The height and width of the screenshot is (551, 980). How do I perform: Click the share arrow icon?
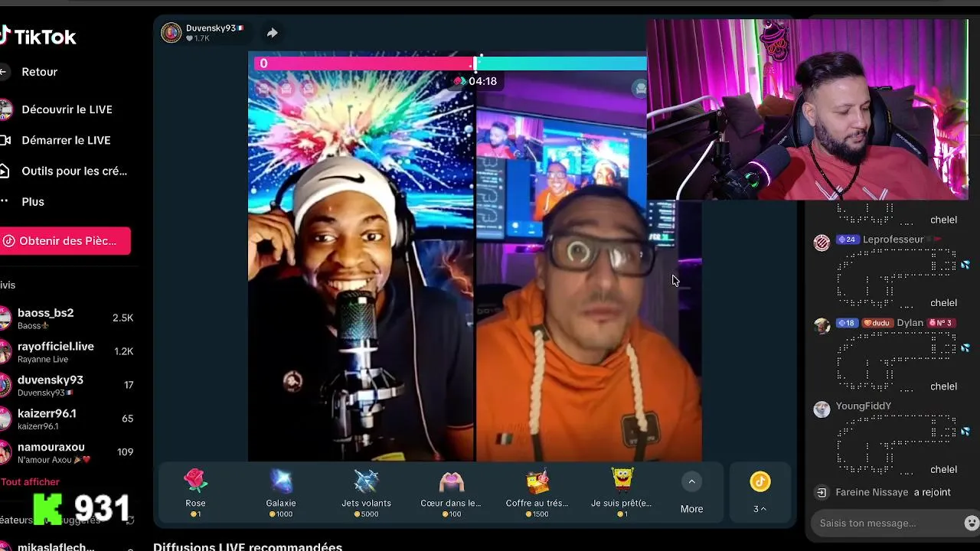[272, 33]
